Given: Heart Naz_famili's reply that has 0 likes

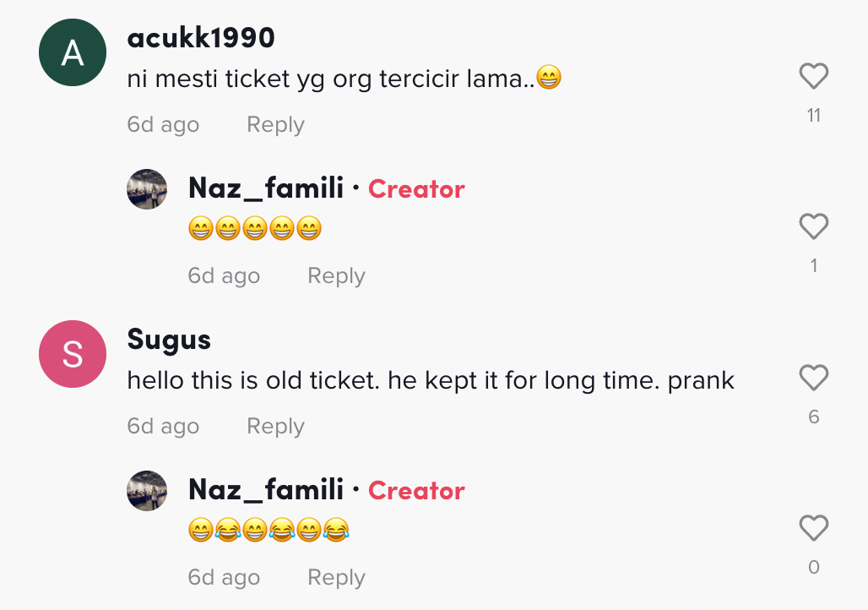Looking at the screenshot, I should (813, 529).
